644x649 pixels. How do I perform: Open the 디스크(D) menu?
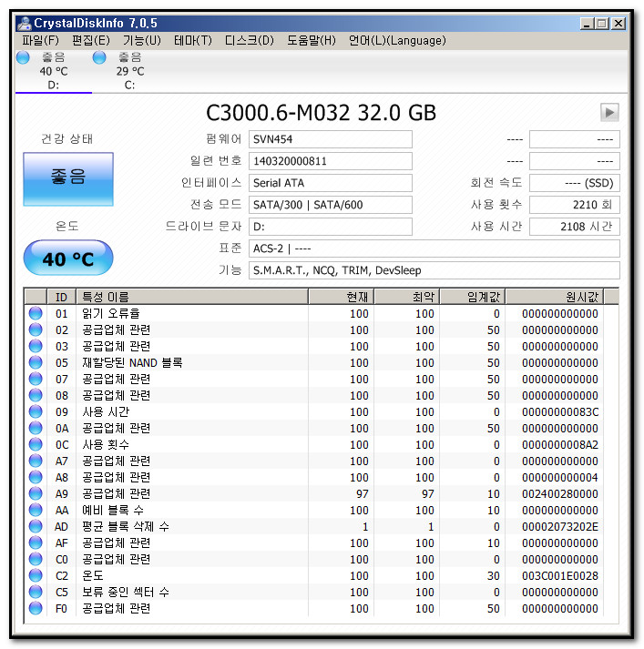pyautogui.click(x=250, y=41)
